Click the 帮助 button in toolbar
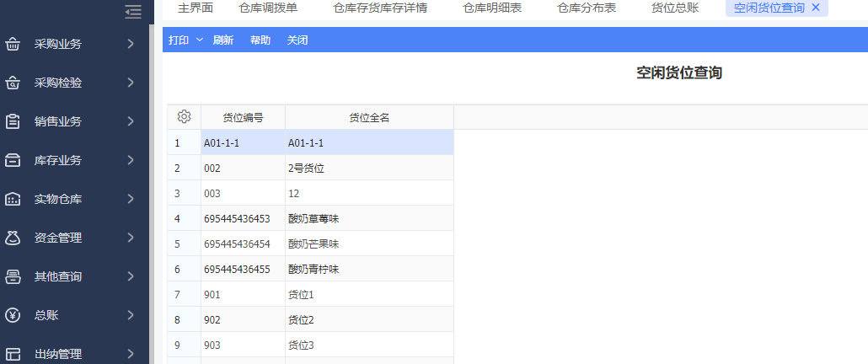 click(x=260, y=40)
